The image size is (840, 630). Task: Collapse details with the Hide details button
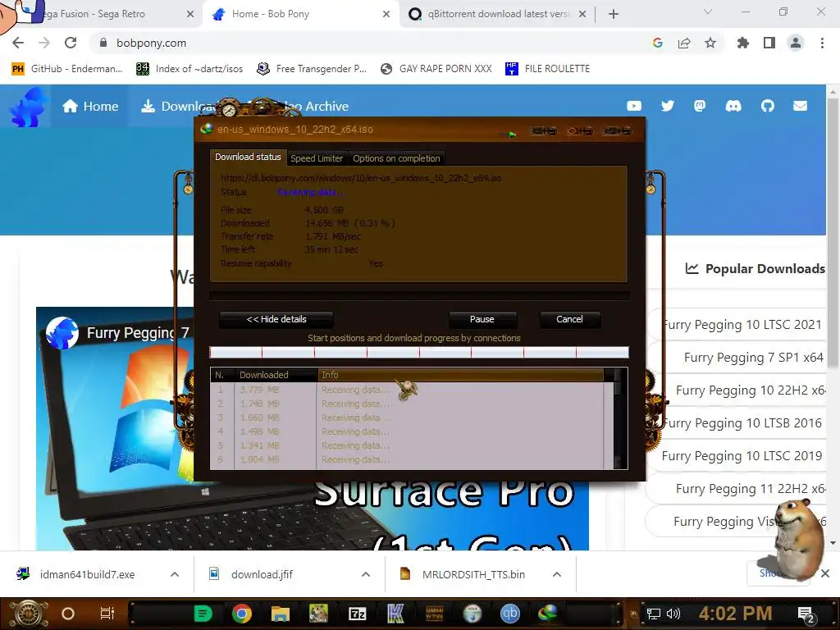point(276,319)
